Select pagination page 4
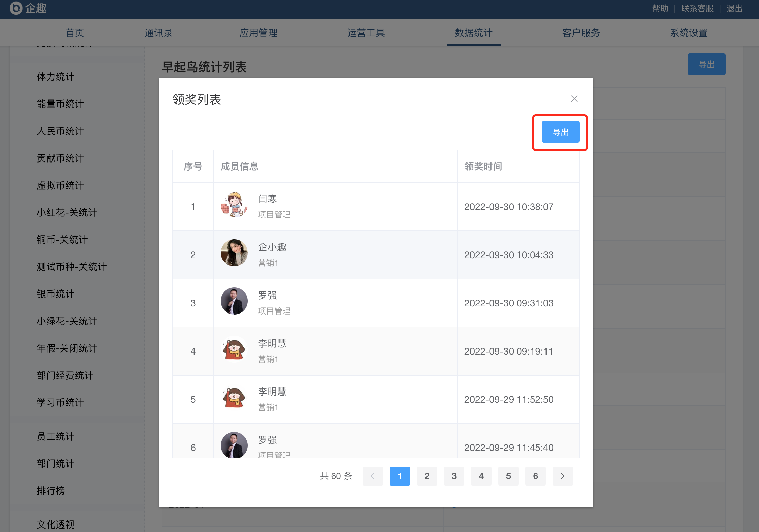759x532 pixels. coord(481,476)
